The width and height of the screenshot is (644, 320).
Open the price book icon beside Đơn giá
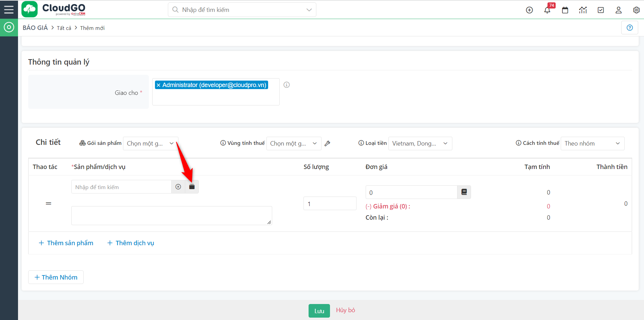pos(464,192)
